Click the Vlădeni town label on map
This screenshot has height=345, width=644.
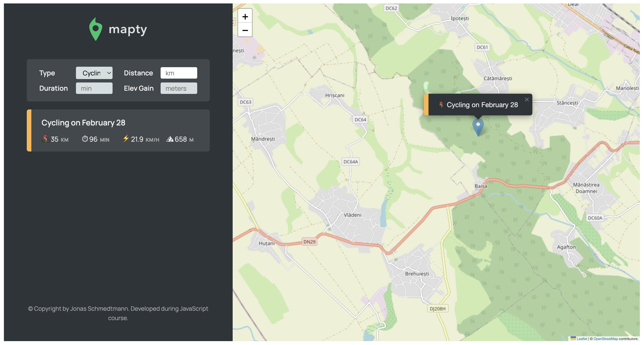pyautogui.click(x=353, y=215)
